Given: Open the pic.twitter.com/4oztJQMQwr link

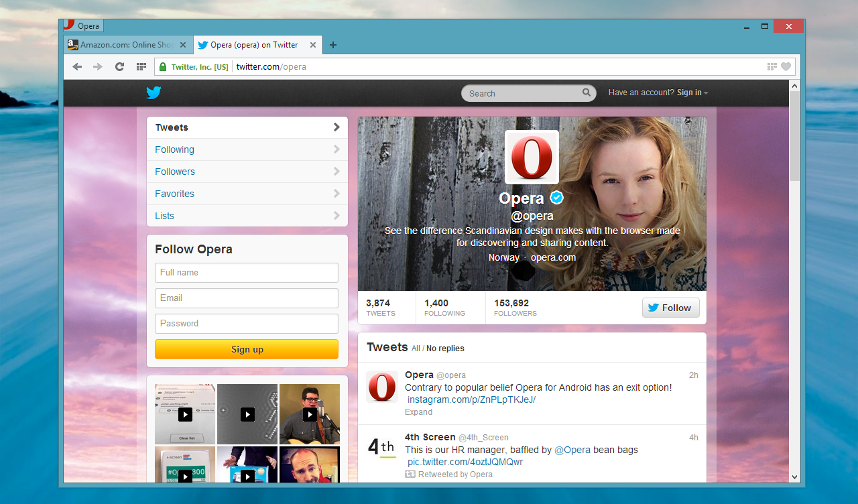Looking at the screenshot, I should (465, 462).
